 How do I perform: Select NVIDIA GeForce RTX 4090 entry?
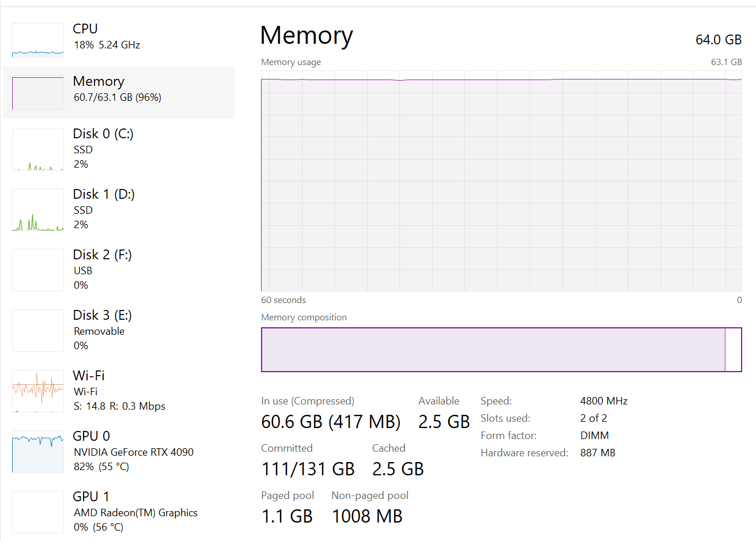click(x=134, y=452)
